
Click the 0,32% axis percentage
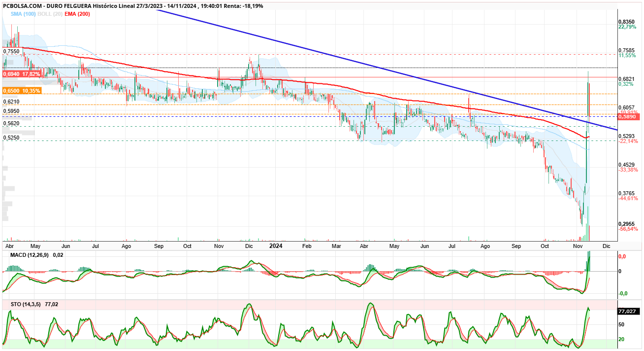point(626,84)
